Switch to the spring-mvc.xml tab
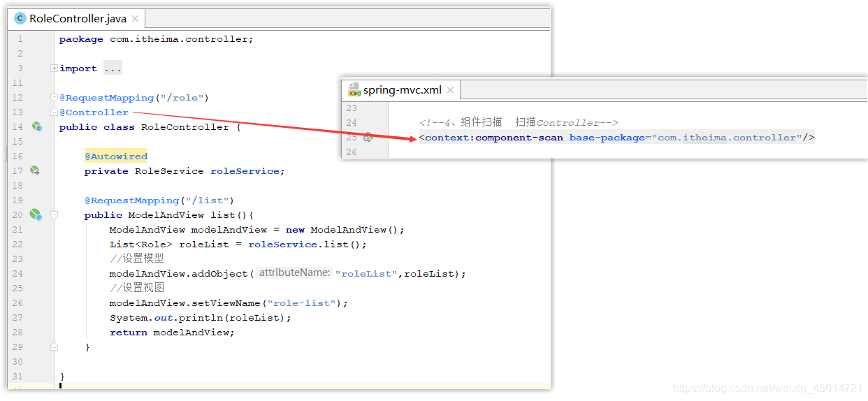This screenshot has height=401, width=868. point(401,90)
